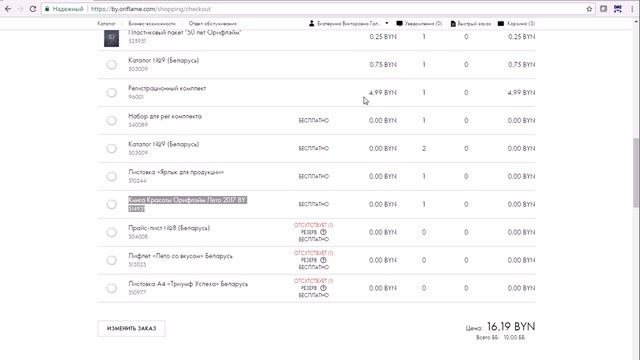
Task: Click the 4.99 BYN unit price of Регистрационный комплект
Action: [383, 93]
